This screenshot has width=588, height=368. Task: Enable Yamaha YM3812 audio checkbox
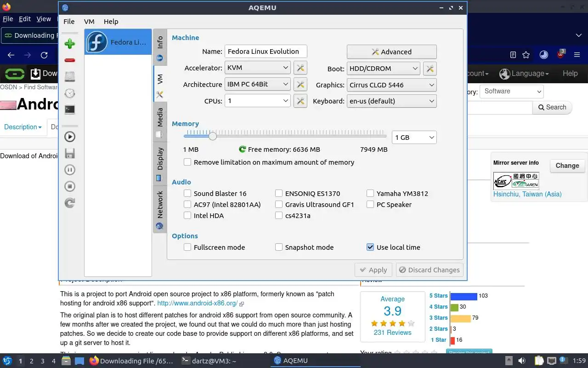click(370, 193)
